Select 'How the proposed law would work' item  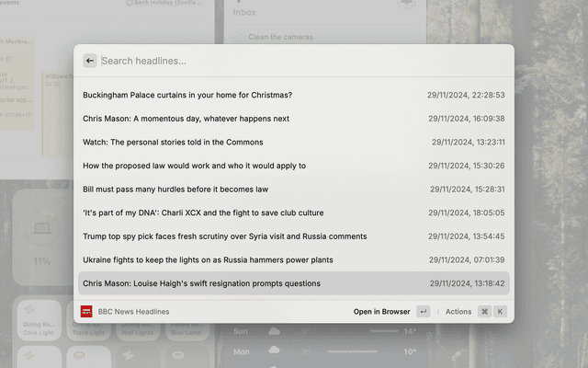click(x=294, y=166)
